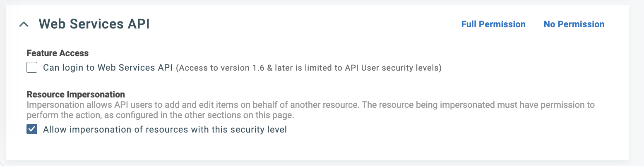Grant Full Permission to Web Services API

[493, 24]
